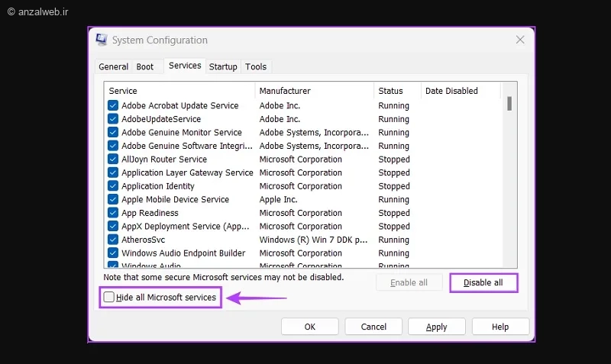Open Help for System Configuration
Screen dimensions: 611x364
click(x=500, y=327)
